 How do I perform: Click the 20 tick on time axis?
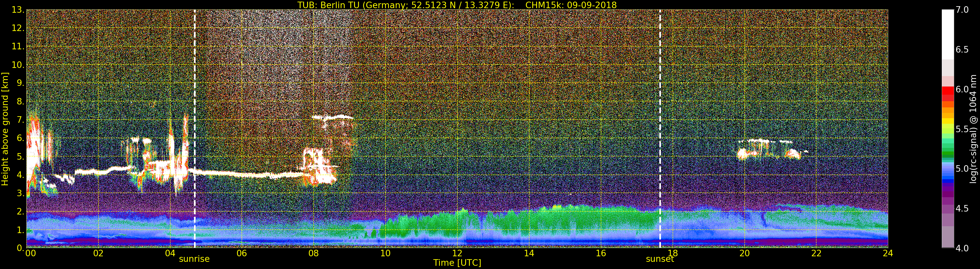click(x=745, y=253)
